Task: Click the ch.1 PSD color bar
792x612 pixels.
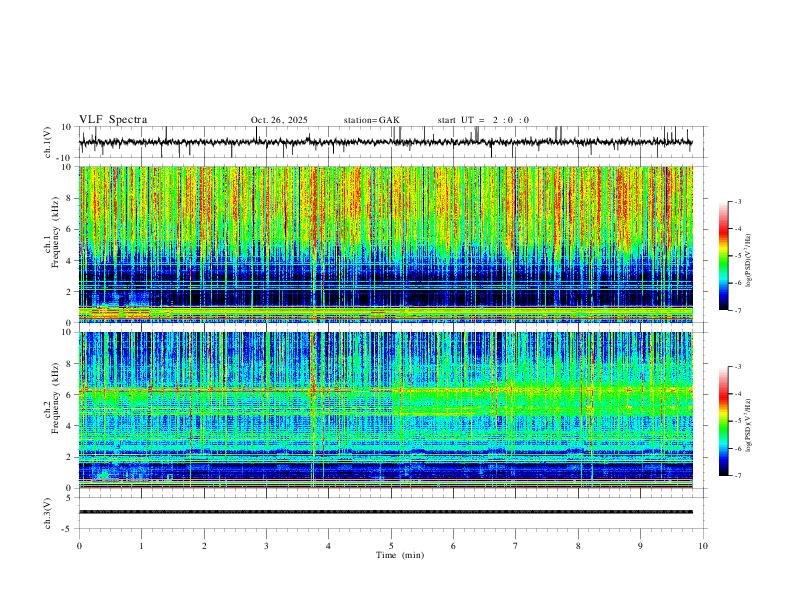Action: [x=723, y=256]
